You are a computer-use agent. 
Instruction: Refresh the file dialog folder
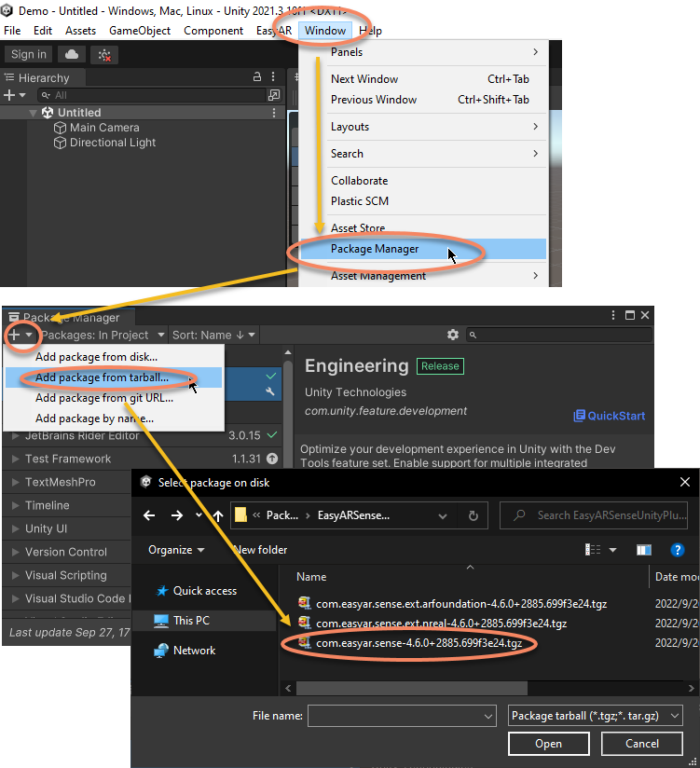[x=473, y=515]
